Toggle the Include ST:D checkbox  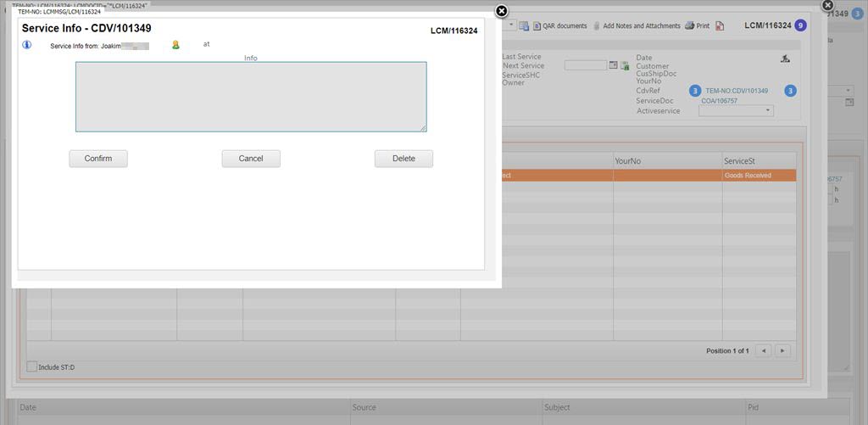pos(32,366)
